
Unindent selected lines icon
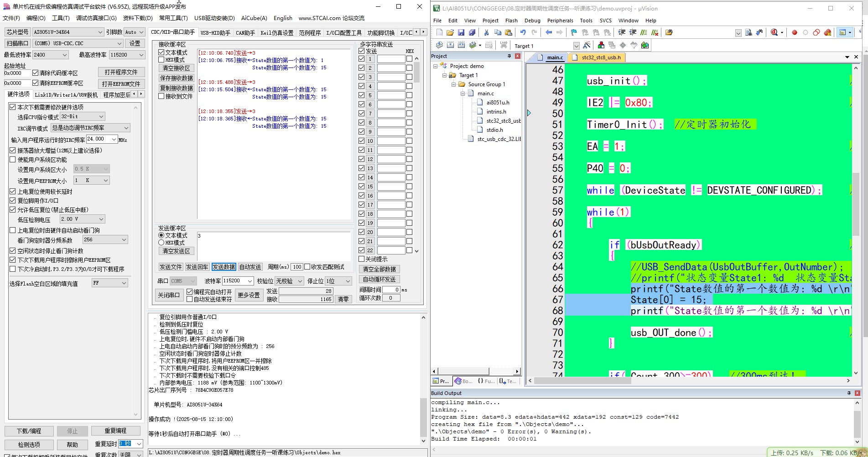pos(633,32)
